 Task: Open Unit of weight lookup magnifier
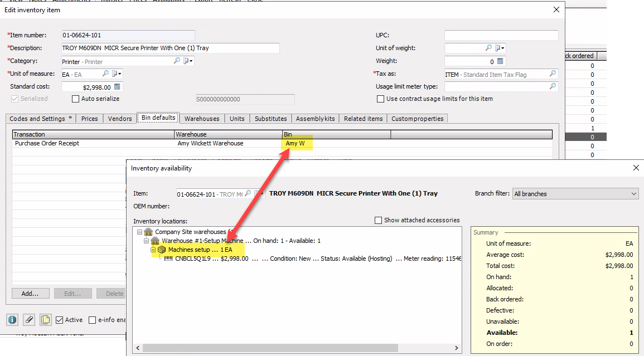click(488, 47)
